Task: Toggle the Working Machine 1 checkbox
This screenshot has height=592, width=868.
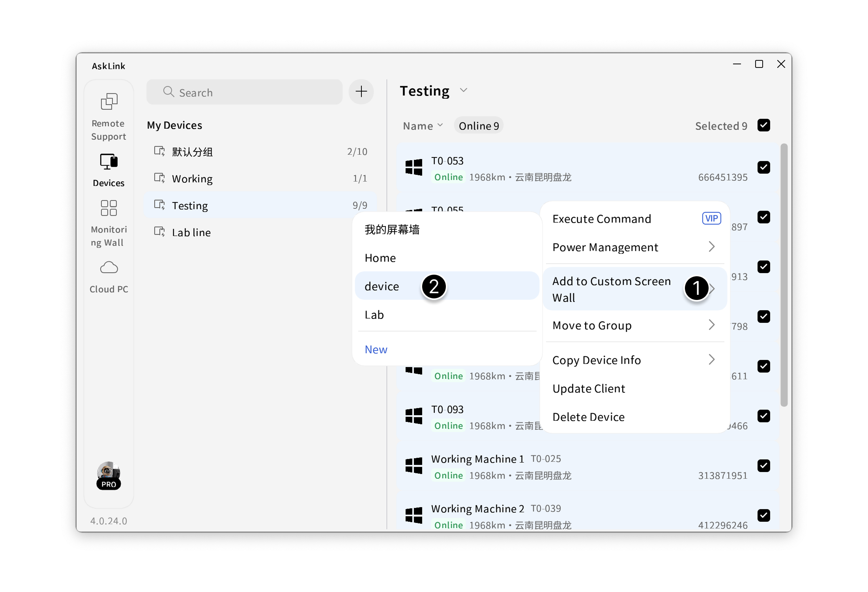Action: pyautogui.click(x=764, y=466)
